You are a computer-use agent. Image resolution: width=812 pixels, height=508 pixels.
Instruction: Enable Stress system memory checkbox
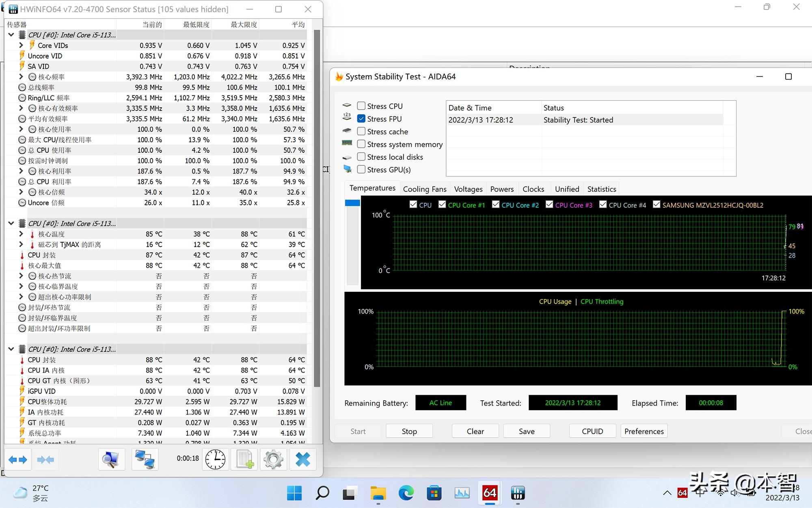click(361, 144)
